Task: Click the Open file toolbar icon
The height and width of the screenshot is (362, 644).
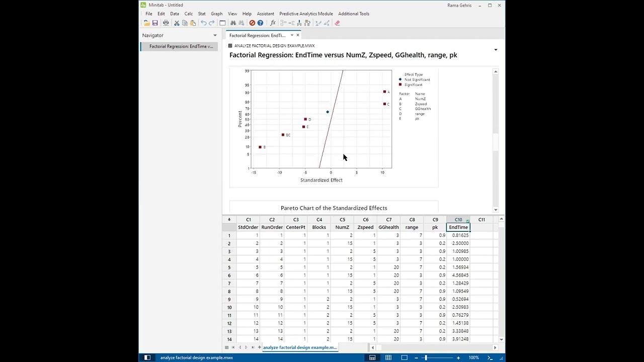Action: pos(147,23)
